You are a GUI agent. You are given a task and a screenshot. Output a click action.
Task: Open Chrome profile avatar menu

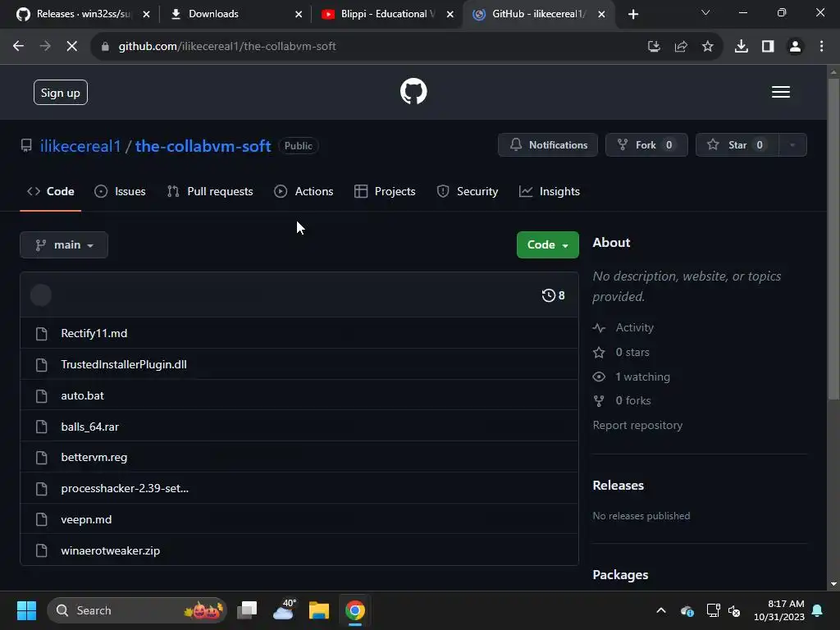pyautogui.click(x=795, y=46)
